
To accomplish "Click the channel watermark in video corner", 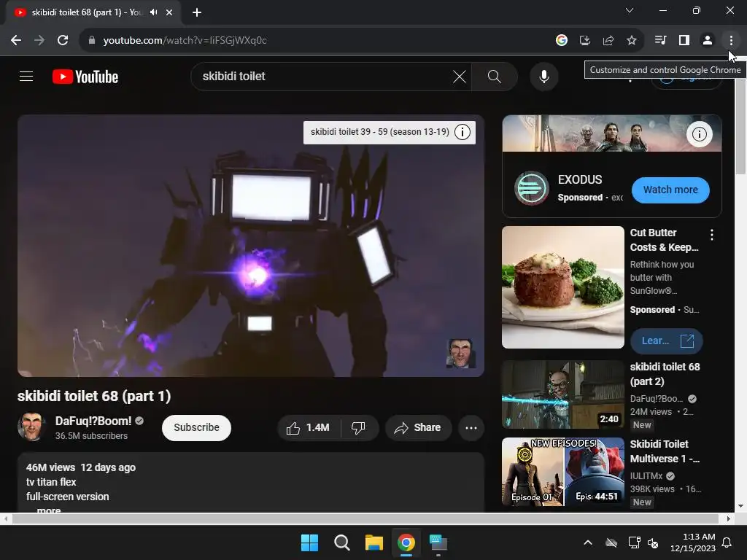I will [x=460, y=354].
